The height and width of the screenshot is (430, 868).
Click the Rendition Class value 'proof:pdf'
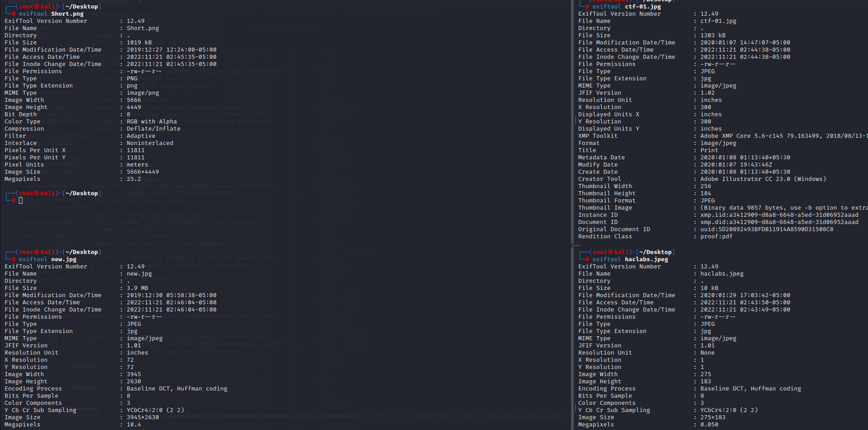tap(717, 237)
